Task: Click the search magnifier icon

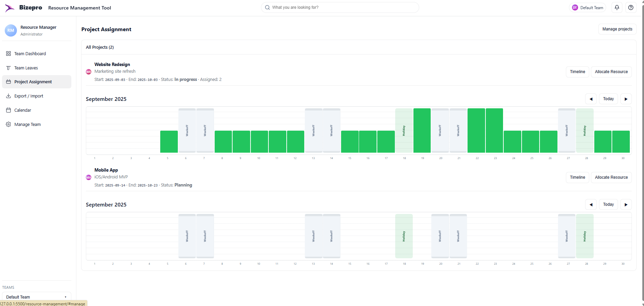Action: [x=267, y=7]
